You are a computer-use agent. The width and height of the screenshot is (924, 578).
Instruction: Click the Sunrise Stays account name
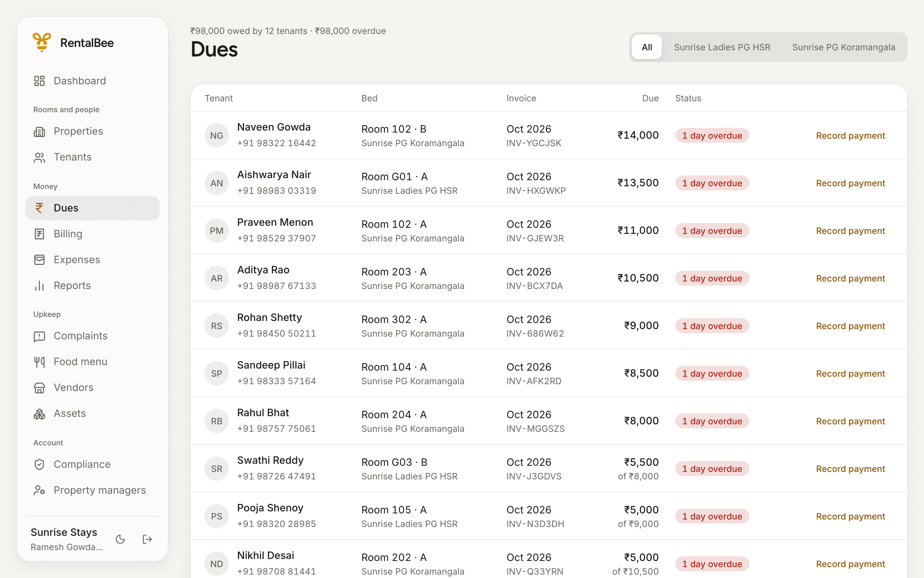pyautogui.click(x=64, y=532)
